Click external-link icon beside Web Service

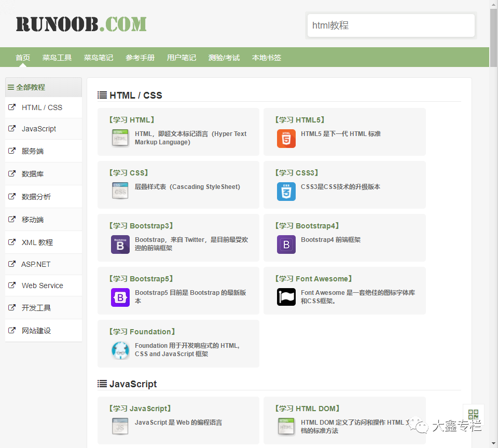(12, 285)
